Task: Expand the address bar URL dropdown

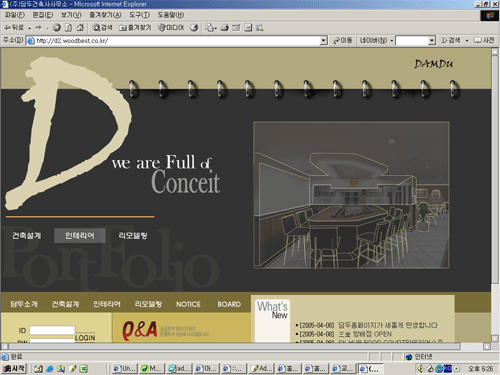Action: coord(323,41)
